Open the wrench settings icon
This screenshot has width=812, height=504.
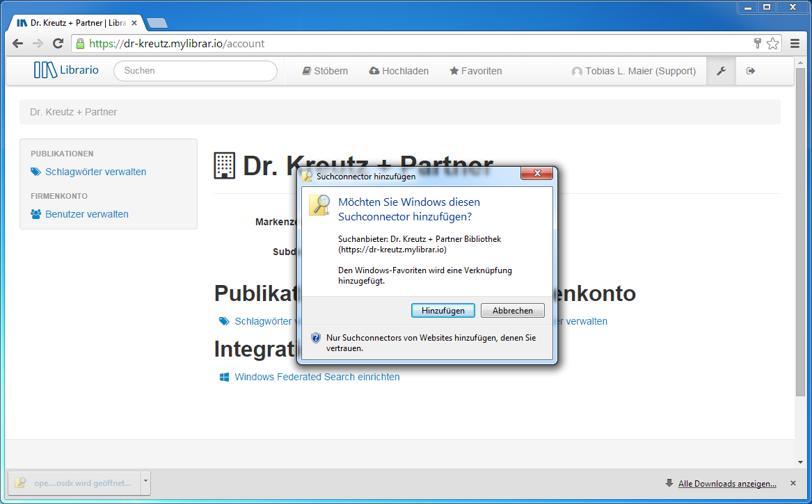(721, 71)
